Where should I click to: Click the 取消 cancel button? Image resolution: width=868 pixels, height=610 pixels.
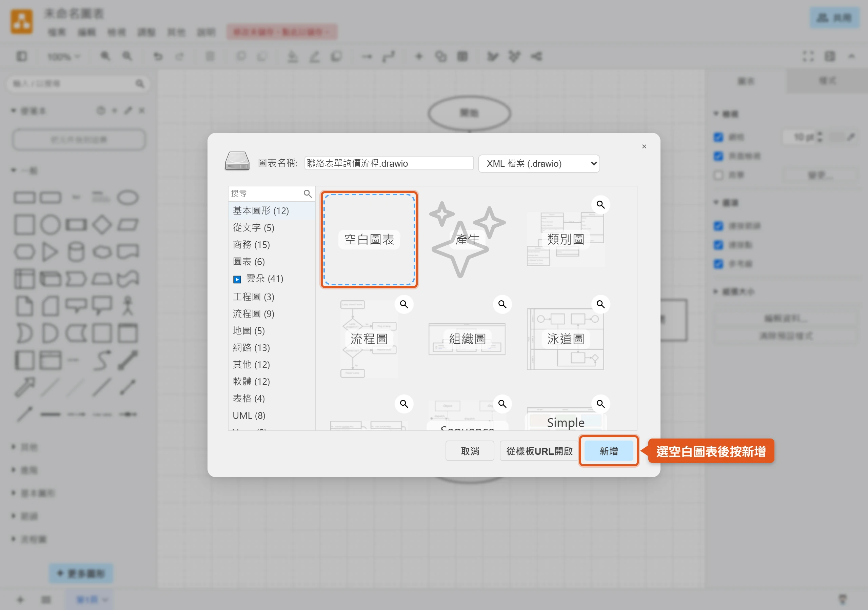click(x=470, y=451)
